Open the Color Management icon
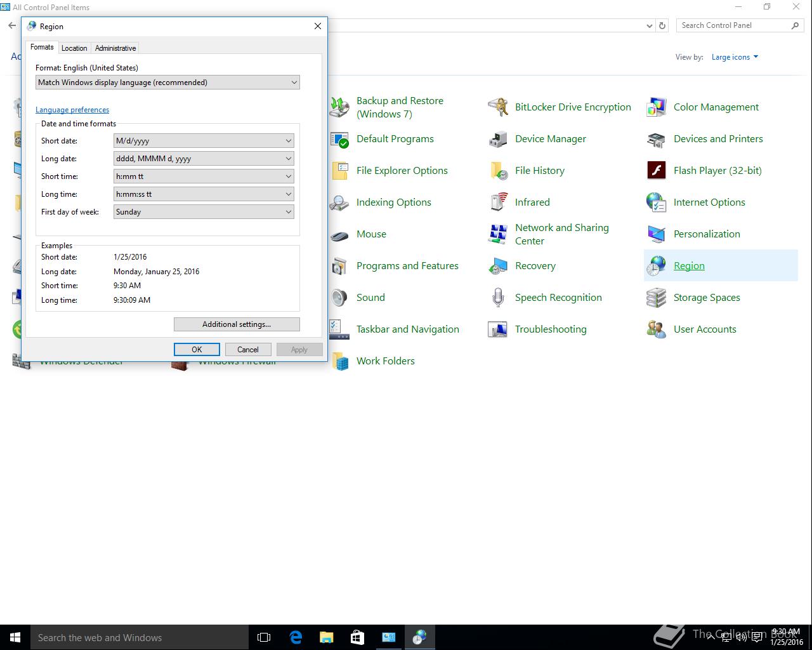Screen dimensions: 812x650 tap(657, 107)
